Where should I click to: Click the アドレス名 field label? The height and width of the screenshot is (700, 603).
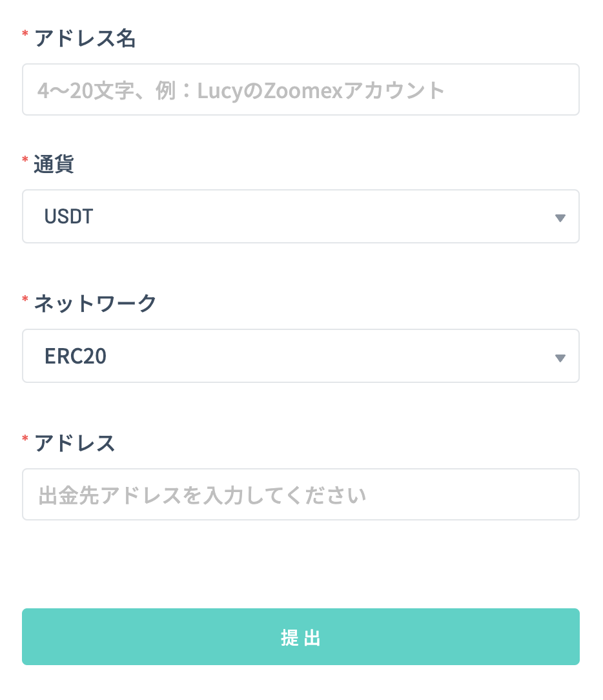click(x=85, y=38)
